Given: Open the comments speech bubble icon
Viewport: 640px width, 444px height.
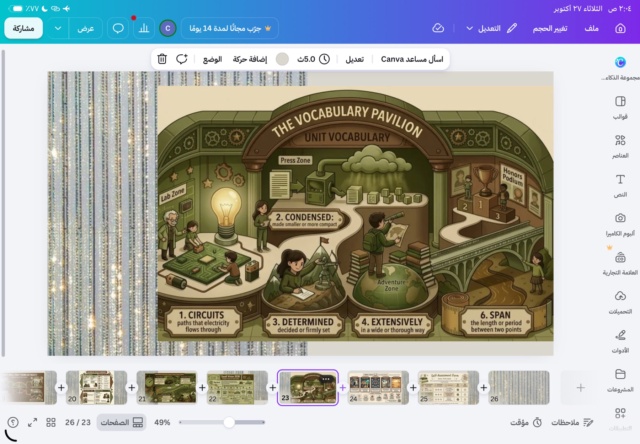Looking at the screenshot, I should 118,28.
